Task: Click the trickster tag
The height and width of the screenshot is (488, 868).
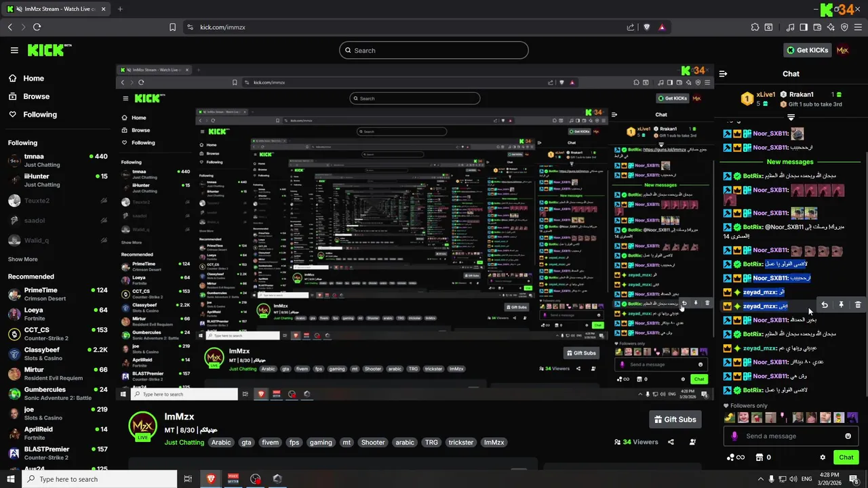Action: coord(461,443)
